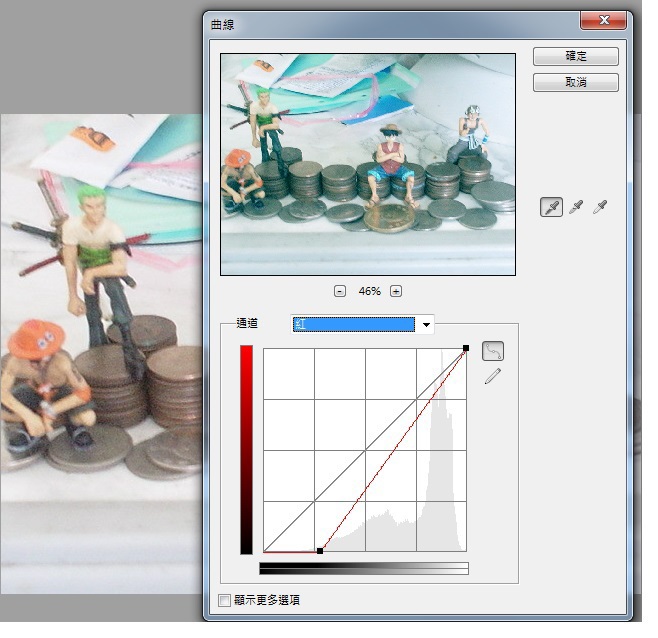
Task: Click the horizontal input gradient bar
Action: tap(364, 568)
